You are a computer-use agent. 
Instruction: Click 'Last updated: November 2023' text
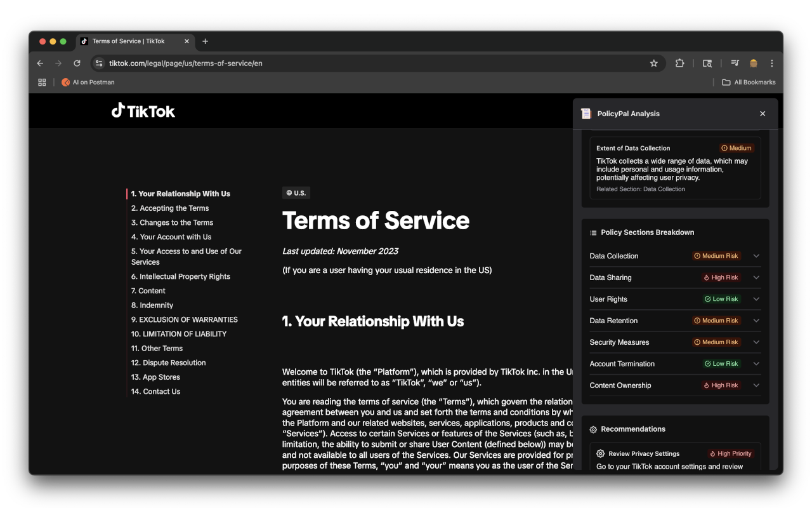(341, 251)
